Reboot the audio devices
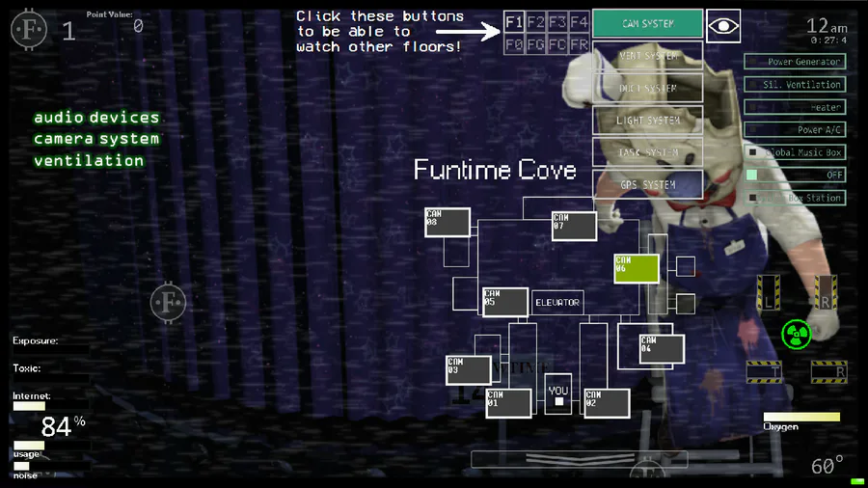Image resolution: width=868 pixels, height=488 pixels. [96, 118]
